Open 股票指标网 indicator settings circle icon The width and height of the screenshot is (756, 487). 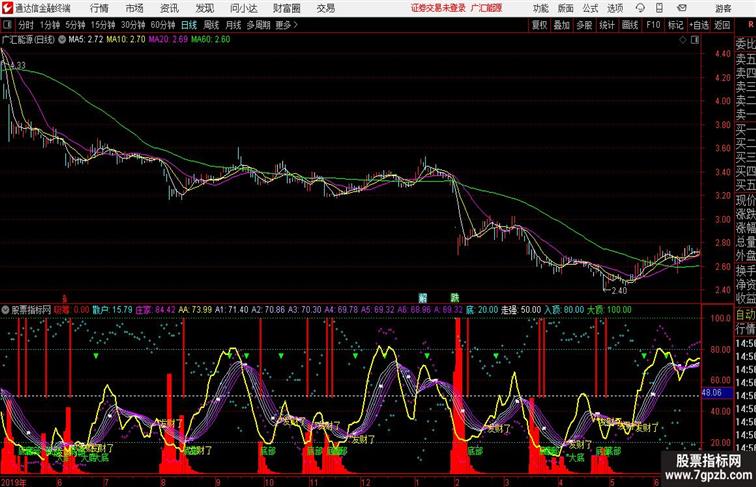point(6,310)
